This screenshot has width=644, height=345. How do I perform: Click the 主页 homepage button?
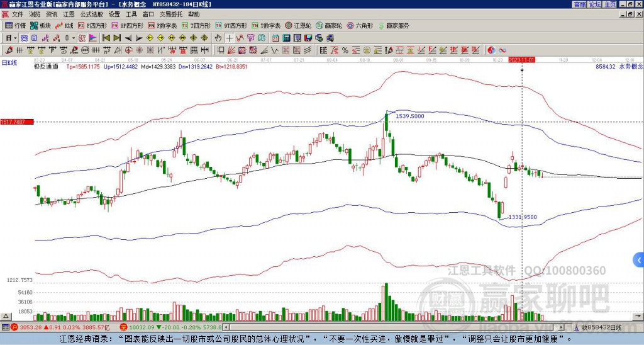click(610, 4)
